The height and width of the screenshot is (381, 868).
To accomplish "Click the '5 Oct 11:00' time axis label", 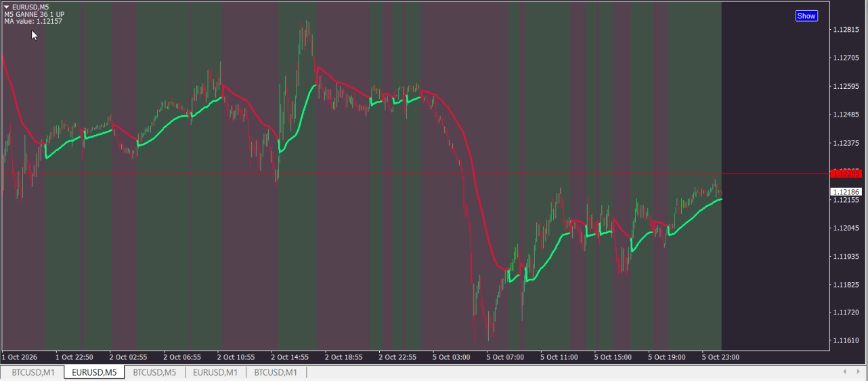I will coord(559,357).
